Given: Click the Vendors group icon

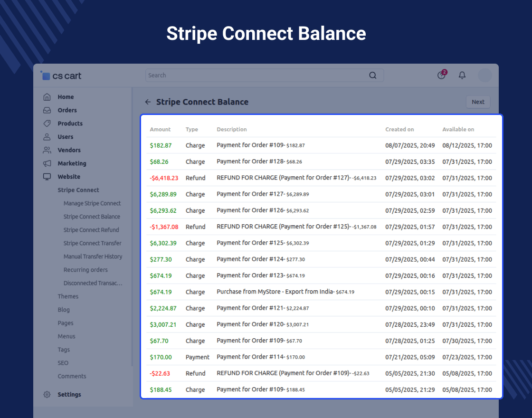Looking at the screenshot, I should point(47,150).
